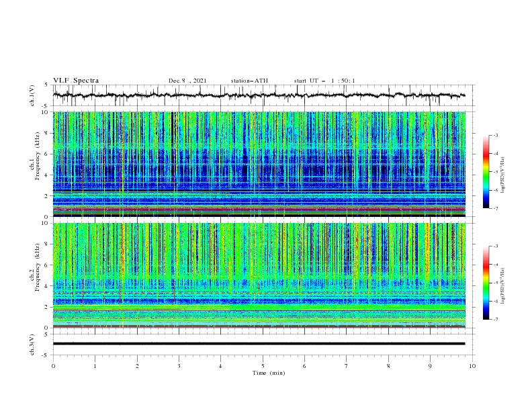Click the ch.2 PSD color scale bar
Screen dimensions: 532x411
pos(486,283)
